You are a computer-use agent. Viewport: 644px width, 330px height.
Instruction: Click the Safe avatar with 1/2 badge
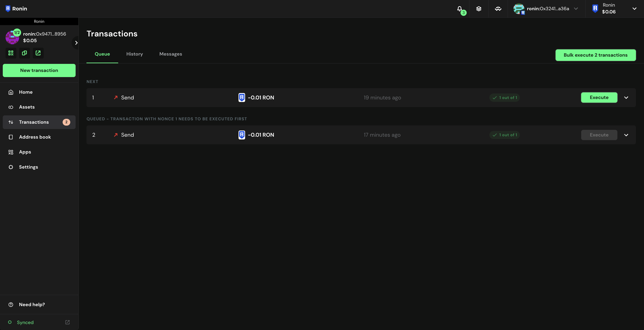(12, 37)
